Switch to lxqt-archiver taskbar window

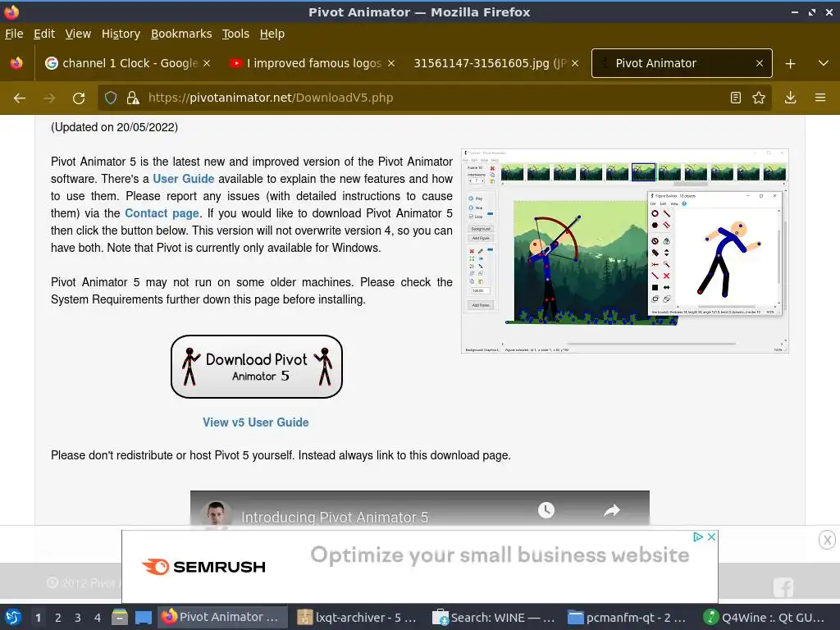pyautogui.click(x=358, y=618)
